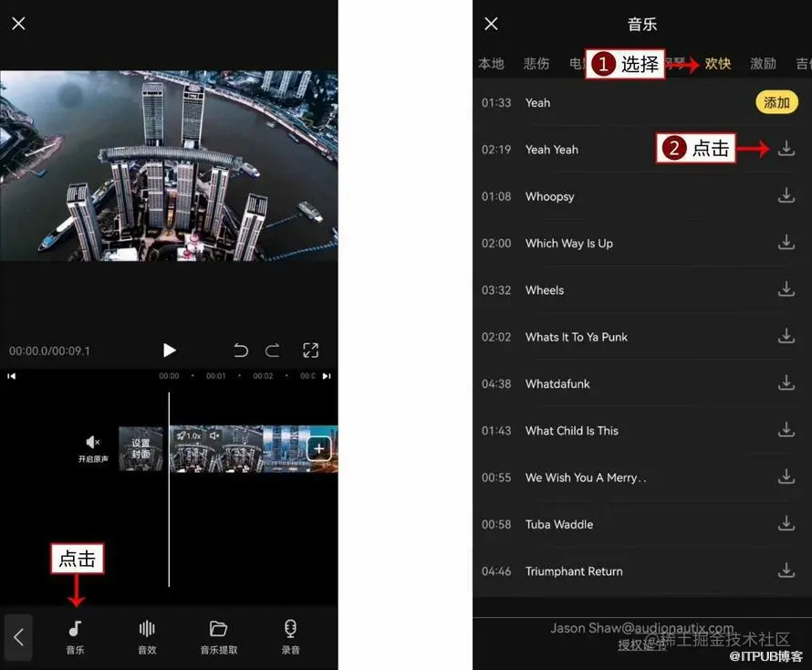
Task: Play the video preview
Action: [169, 351]
